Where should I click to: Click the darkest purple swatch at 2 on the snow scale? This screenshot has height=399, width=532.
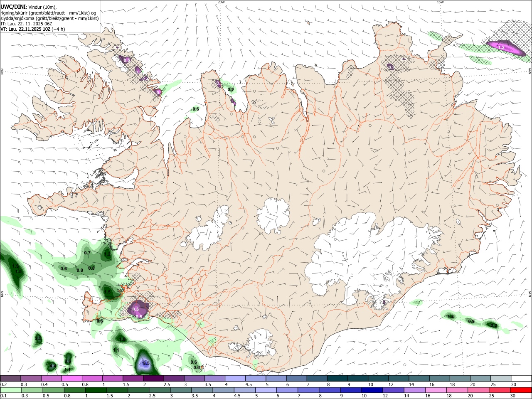coord(153,378)
